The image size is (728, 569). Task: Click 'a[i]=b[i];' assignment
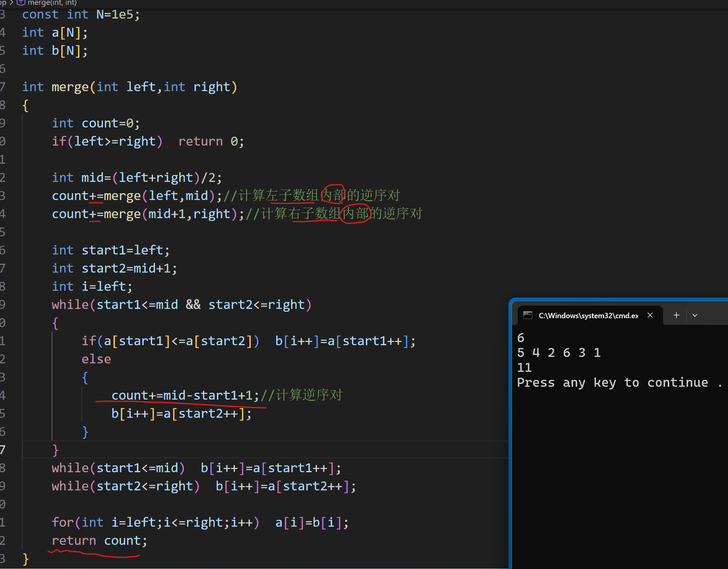tap(312, 523)
